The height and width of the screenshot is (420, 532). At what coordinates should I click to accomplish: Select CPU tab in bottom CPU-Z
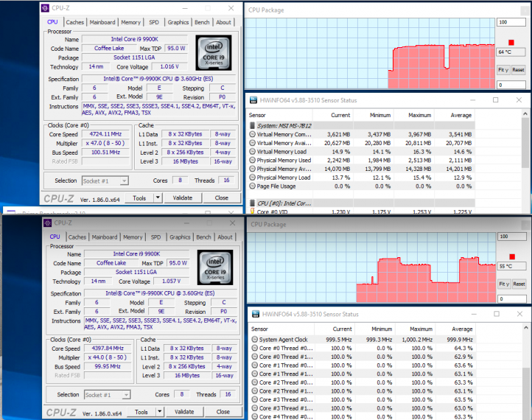coord(55,237)
